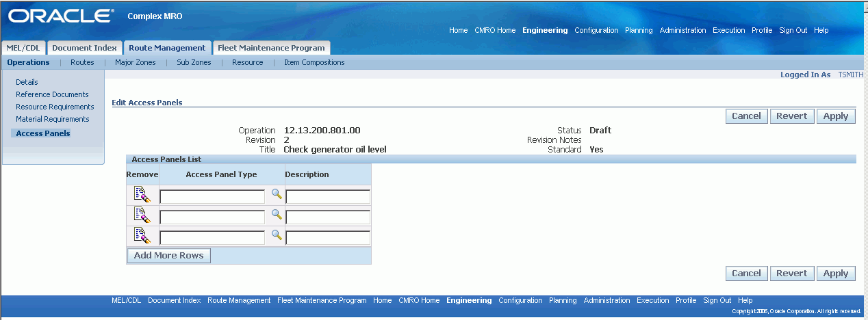Open the Fleet Maintenance Program tab
868x320 pixels.
271,48
